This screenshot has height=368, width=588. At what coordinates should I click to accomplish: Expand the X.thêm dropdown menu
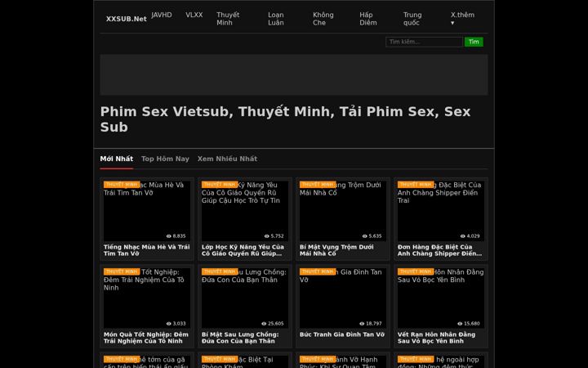coord(462,19)
